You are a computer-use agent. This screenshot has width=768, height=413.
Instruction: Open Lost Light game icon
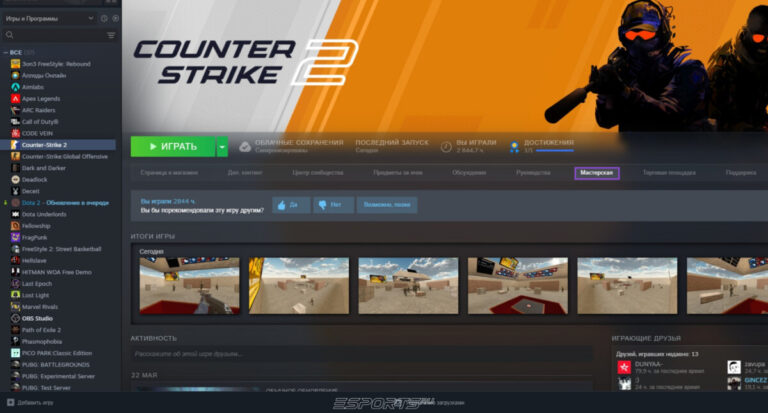click(x=15, y=295)
